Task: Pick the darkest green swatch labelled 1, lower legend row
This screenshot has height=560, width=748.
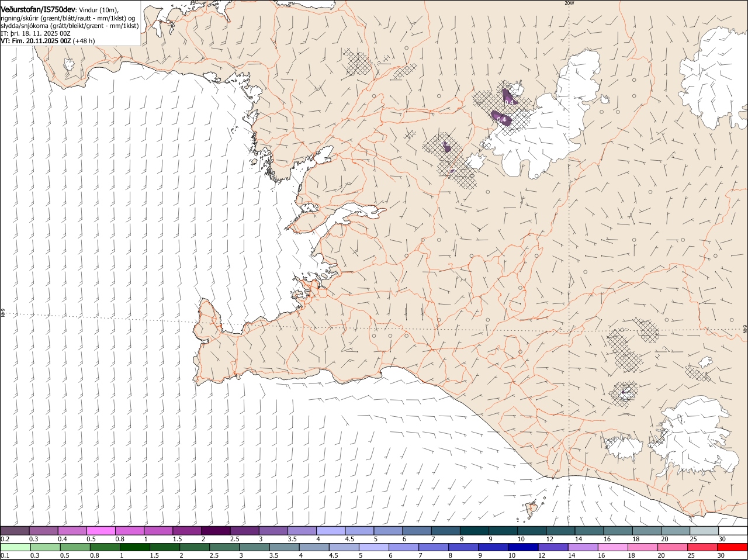Action: (x=134, y=547)
